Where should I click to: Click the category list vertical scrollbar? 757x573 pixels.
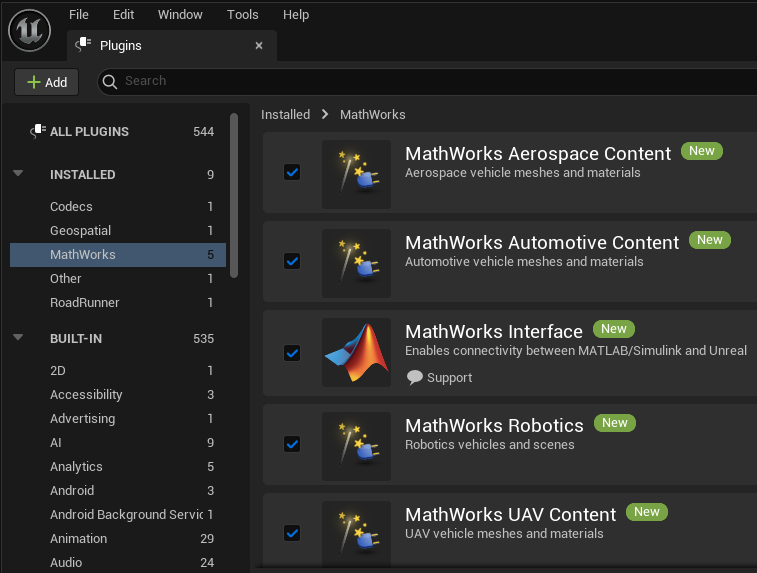click(234, 195)
